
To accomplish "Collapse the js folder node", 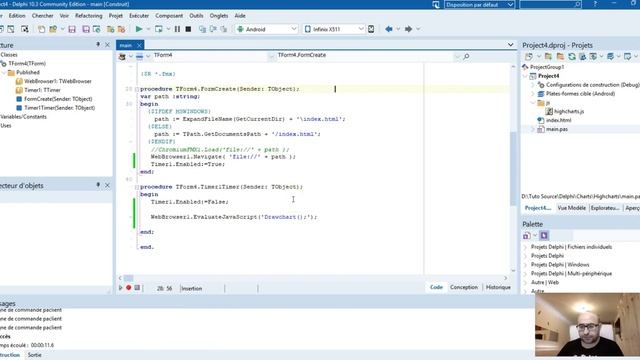I will 533,103.
